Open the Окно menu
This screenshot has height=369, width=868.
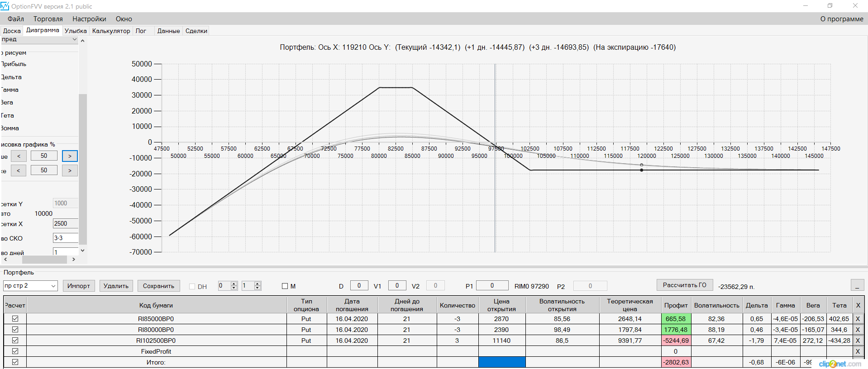click(x=124, y=19)
